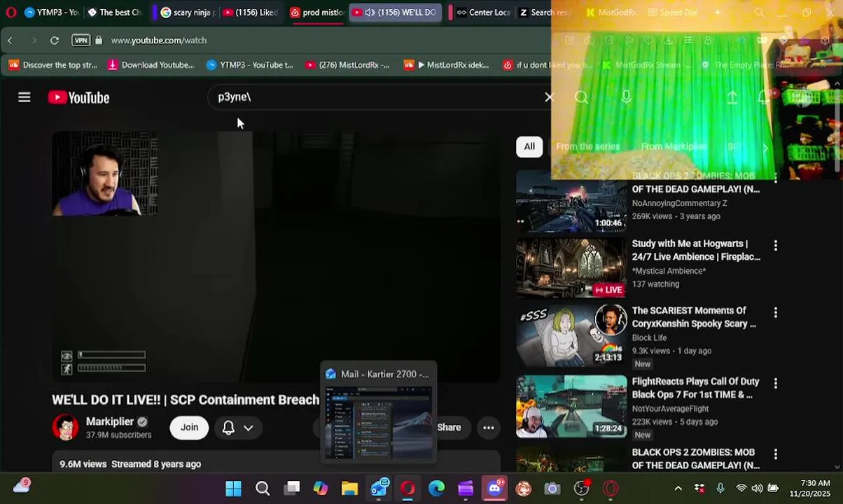This screenshot has width=843, height=504.
Task: Open the Hogwarts LIVE stream thumbnail
Action: (571, 268)
